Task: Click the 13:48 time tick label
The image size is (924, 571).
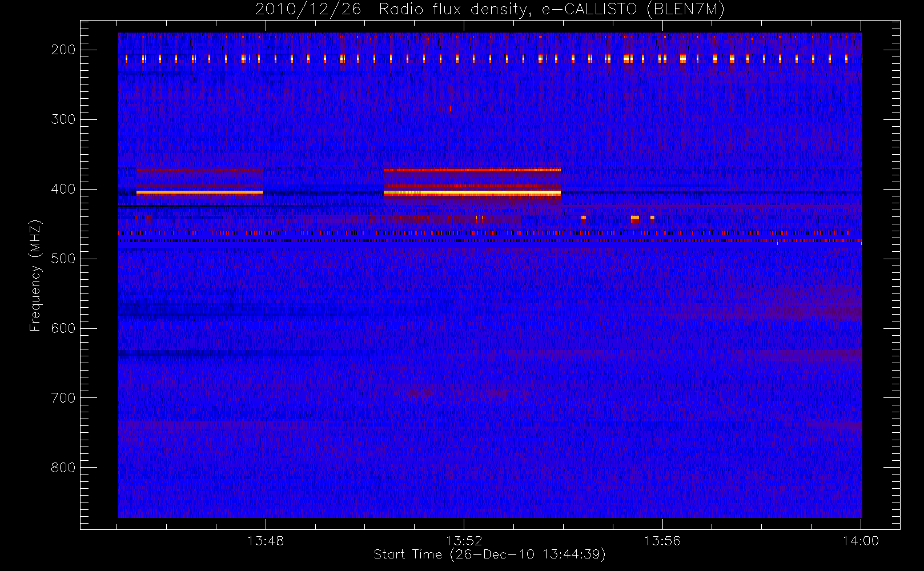Action: pyautogui.click(x=266, y=541)
